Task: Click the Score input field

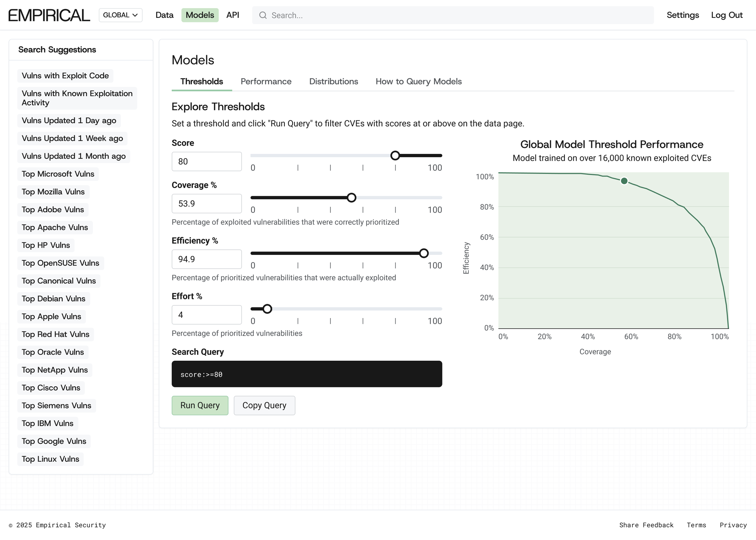Action: 207,161
